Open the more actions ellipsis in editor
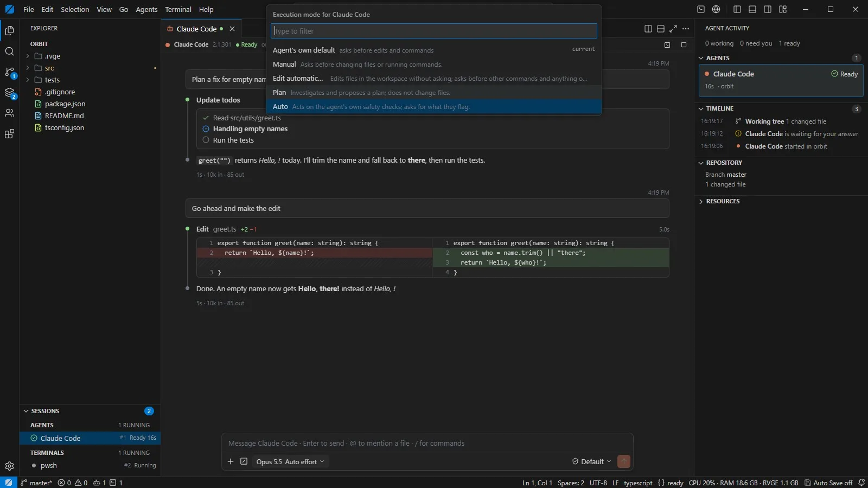868x488 pixels. pos(686,29)
